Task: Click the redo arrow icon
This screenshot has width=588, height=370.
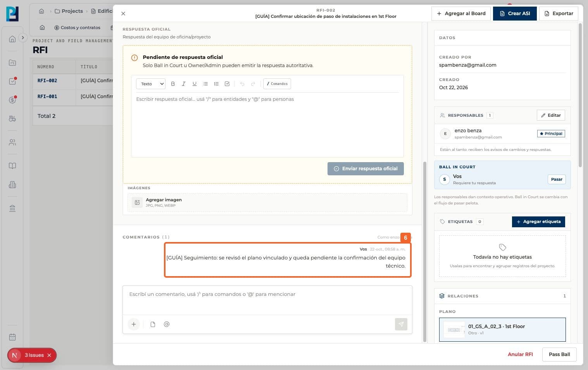Action: 253,84
